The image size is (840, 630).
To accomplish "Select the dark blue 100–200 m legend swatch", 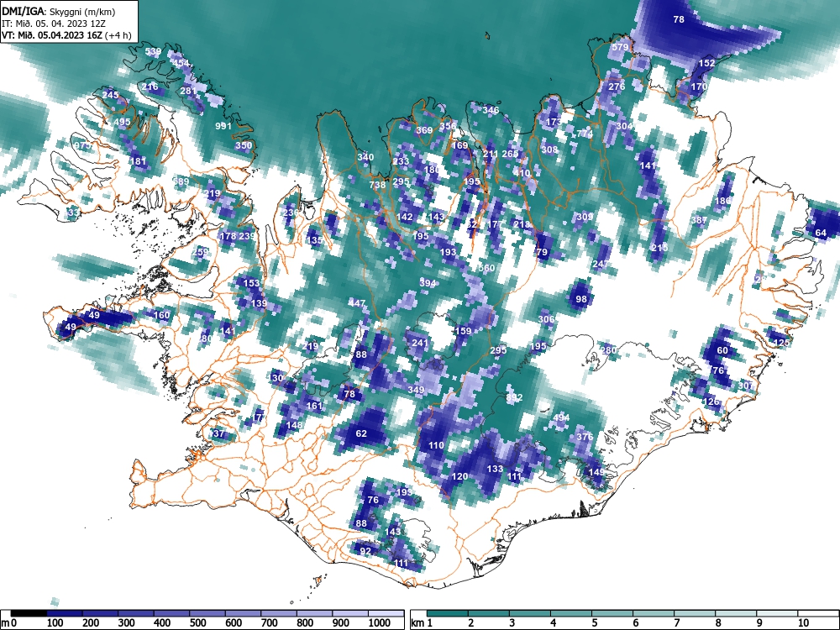I will coord(65,613).
